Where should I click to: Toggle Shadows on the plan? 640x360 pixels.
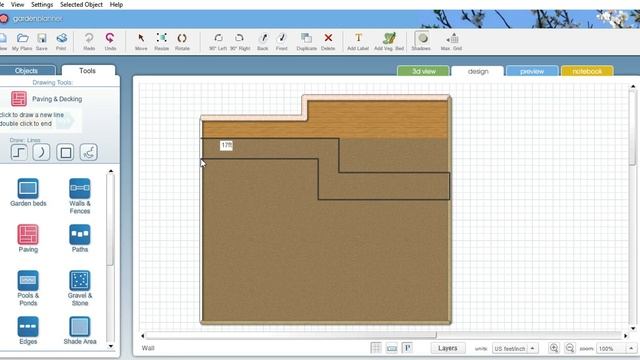422,38
